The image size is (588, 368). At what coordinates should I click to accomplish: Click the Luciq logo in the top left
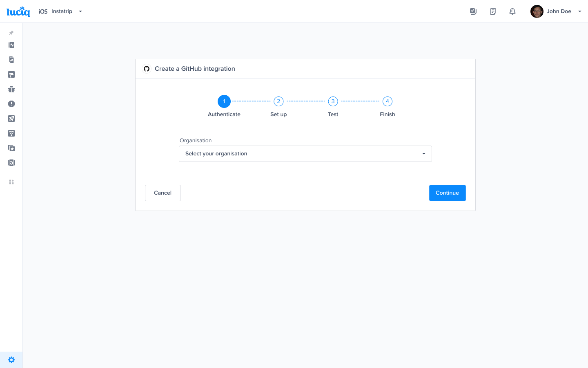[x=18, y=11]
